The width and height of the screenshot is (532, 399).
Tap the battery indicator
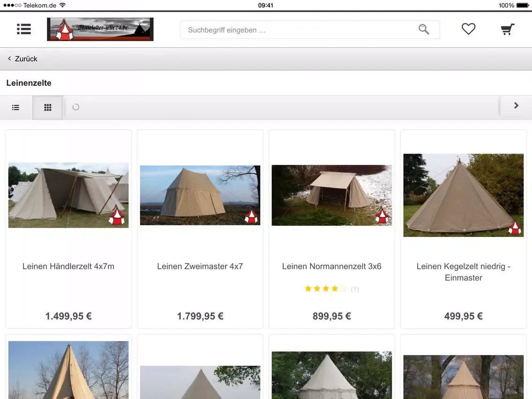coord(523,5)
